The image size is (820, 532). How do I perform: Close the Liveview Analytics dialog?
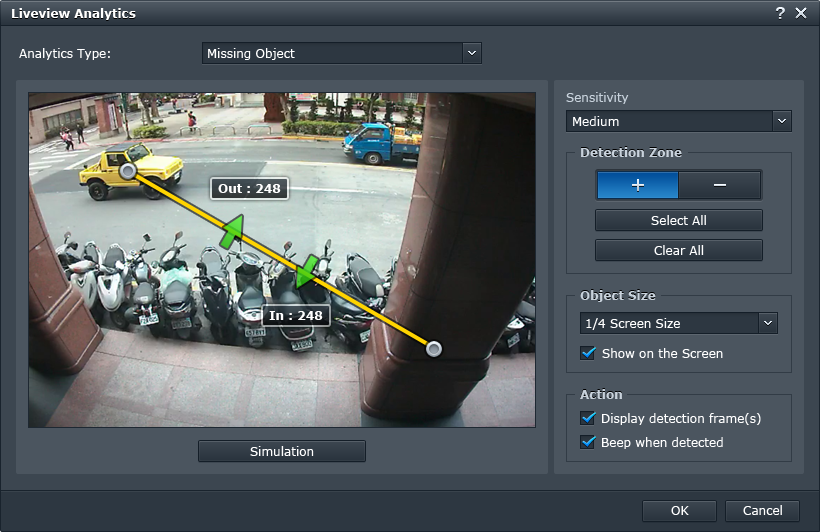[x=801, y=13]
